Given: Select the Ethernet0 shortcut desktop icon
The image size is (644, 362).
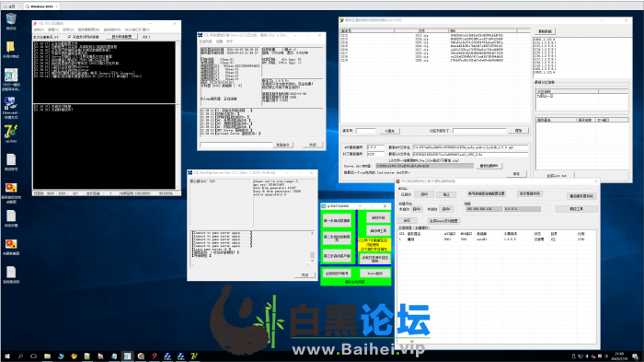Looking at the screenshot, I should coord(11,106).
